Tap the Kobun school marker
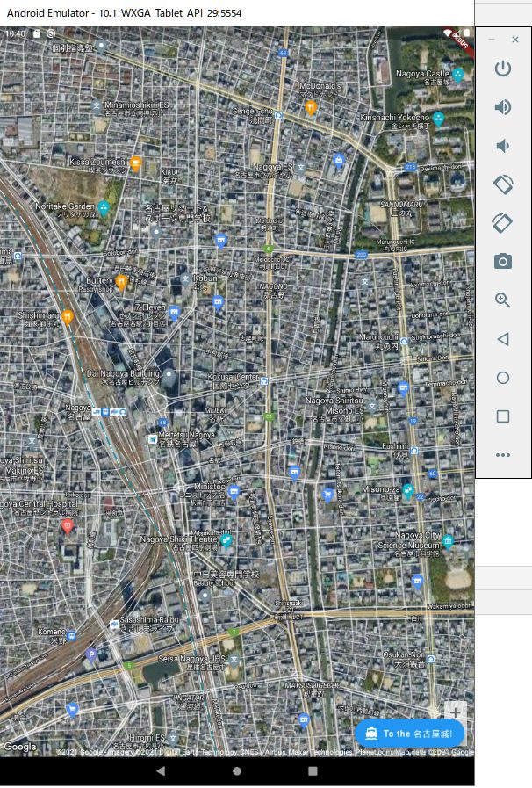 coord(185,278)
